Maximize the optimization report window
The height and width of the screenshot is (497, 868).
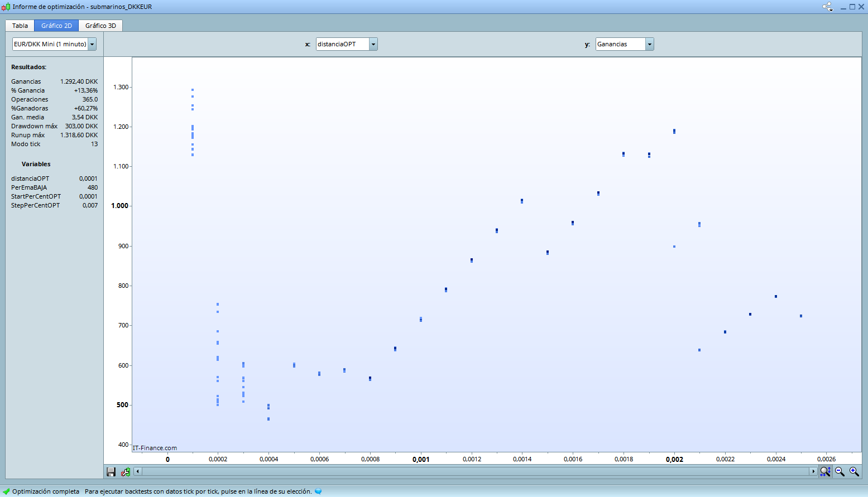[x=852, y=7]
